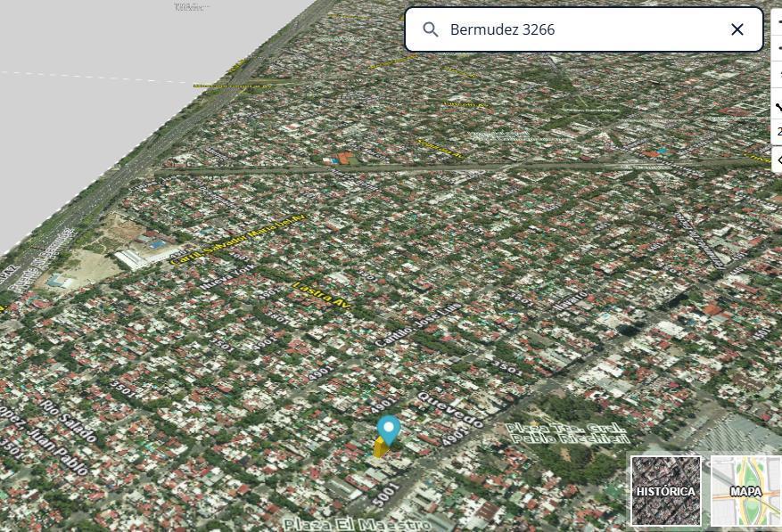Screen dimensions: 782x532
Task: Click the Plaza Tte. Gral. Pablo Ricchieri label
Action: 567,433
